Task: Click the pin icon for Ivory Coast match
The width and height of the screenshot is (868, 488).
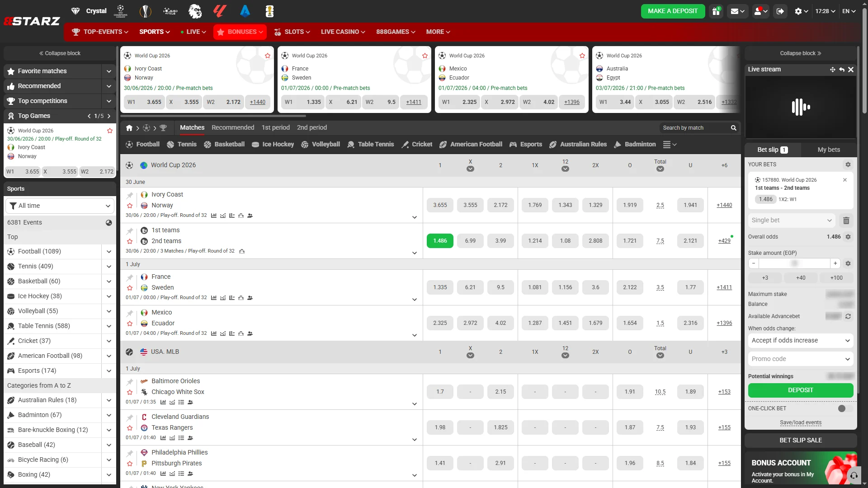Action: 130,195
